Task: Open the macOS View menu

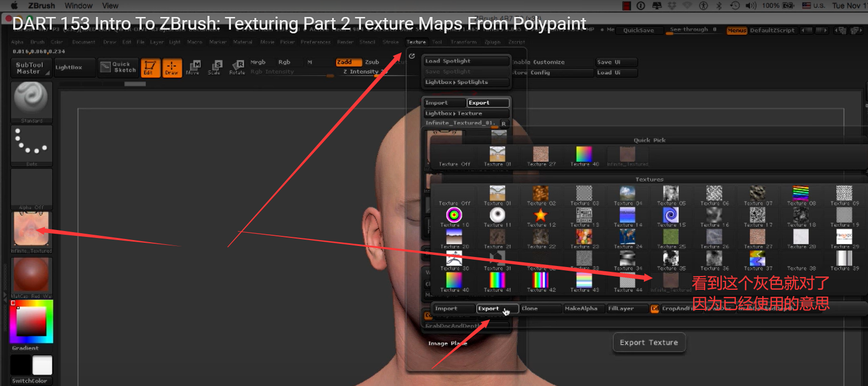Action: click(x=110, y=6)
